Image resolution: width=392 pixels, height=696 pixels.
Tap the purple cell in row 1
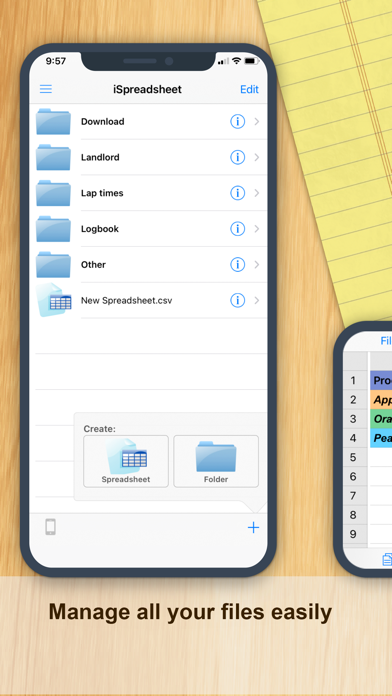click(x=381, y=380)
